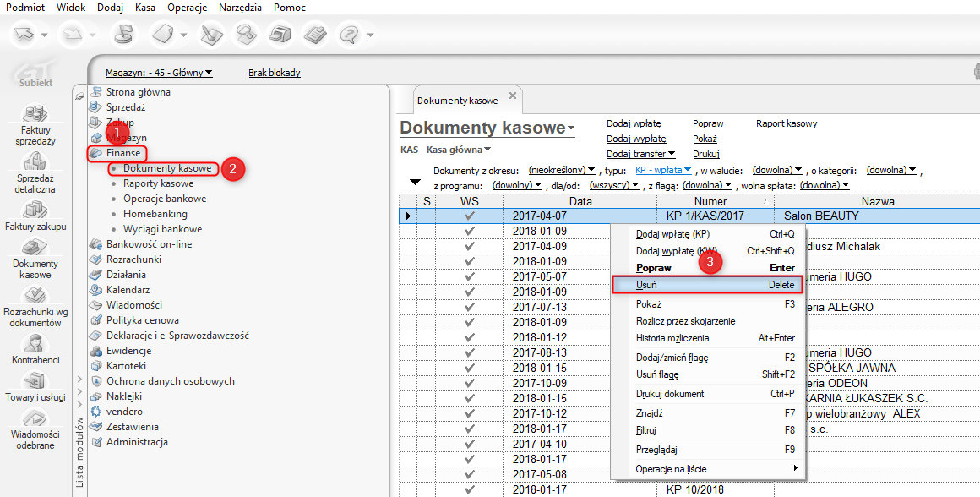Open Faktury sprzedaży sidebar icon
The width and height of the screenshot is (980, 497).
click(35, 114)
